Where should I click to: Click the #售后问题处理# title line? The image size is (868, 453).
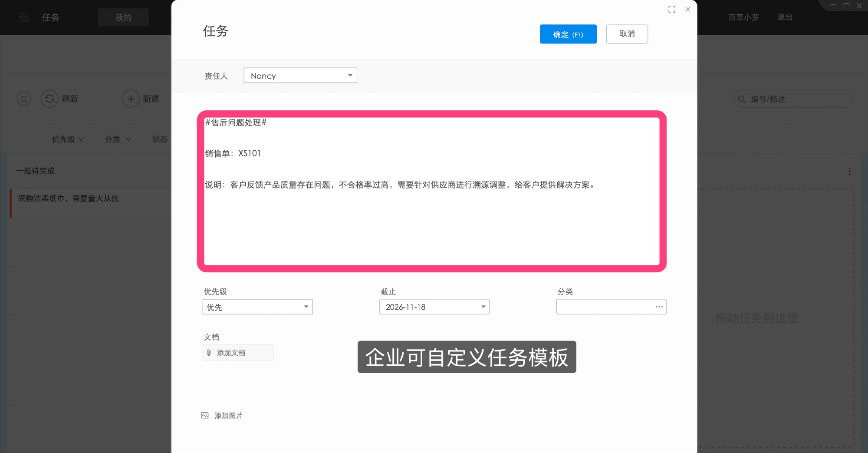point(236,123)
